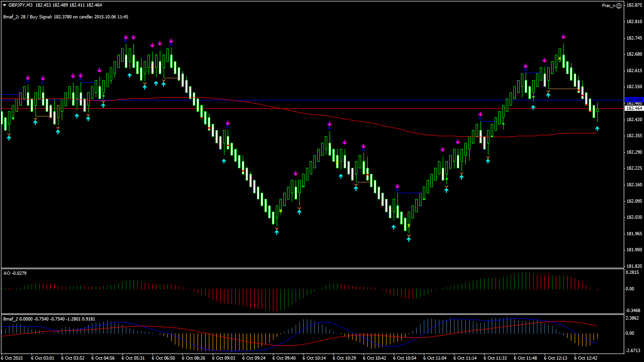This screenshot has height=362, width=644.
Task: Click the '8maf_2 0.0000 -0.7540' indicator label
Action: 49,319
